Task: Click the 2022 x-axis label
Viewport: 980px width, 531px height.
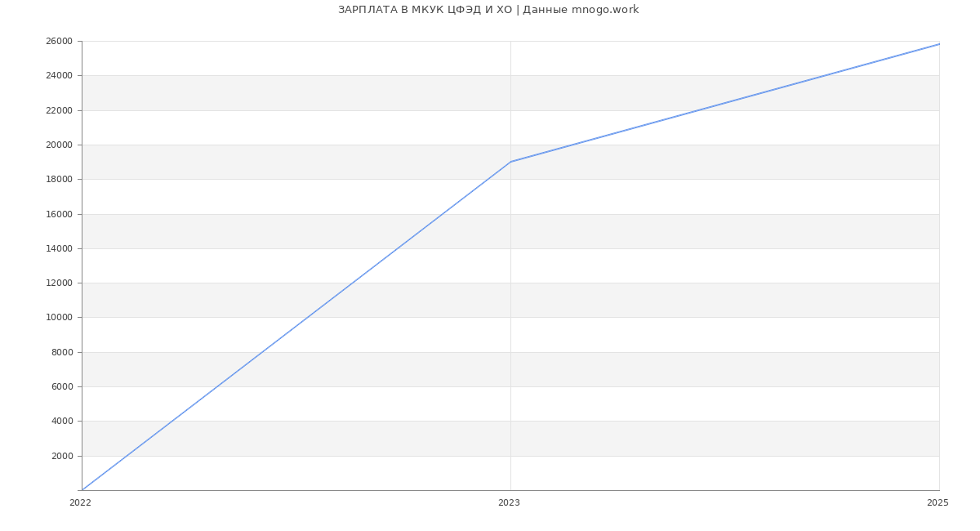Action: point(80,503)
